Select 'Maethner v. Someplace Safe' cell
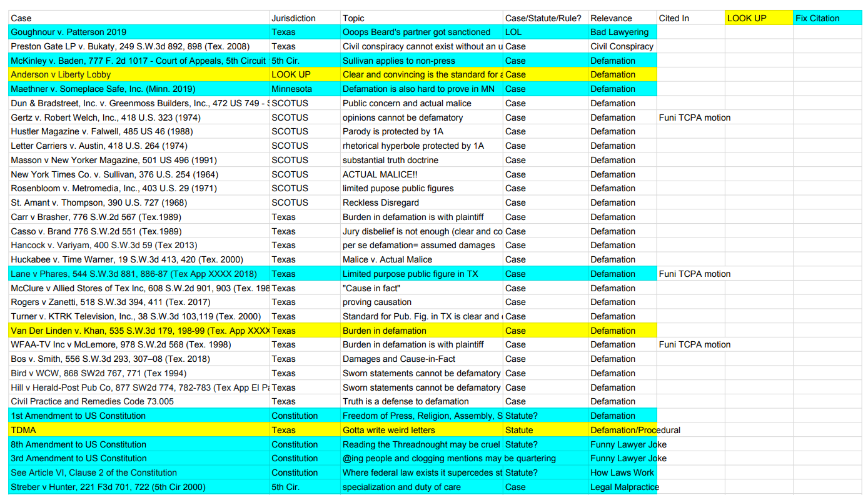The image size is (868, 495). 139,89
